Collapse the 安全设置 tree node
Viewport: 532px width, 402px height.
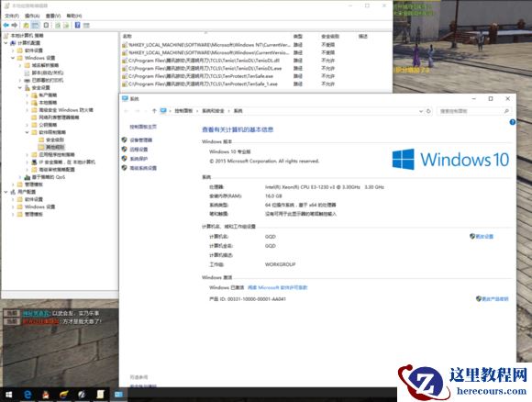[20, 87]
